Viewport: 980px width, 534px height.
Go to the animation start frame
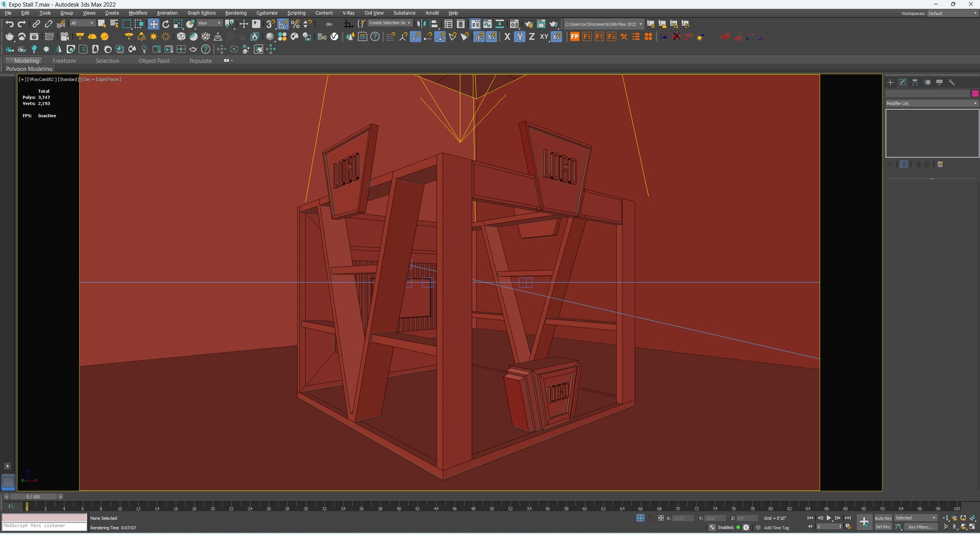pyautogui.click(x=810, y=518)
